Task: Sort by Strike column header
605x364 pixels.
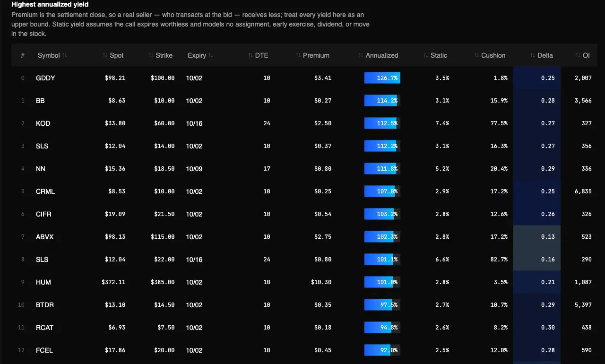Action: click(160, 55)
